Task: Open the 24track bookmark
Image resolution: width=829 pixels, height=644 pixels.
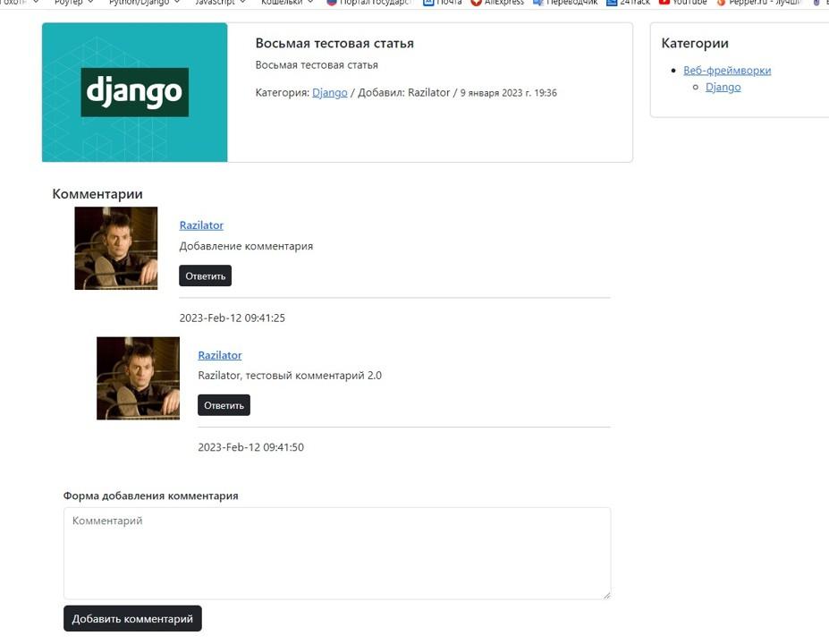Action: pyautogui.click(x=628, y=3)
